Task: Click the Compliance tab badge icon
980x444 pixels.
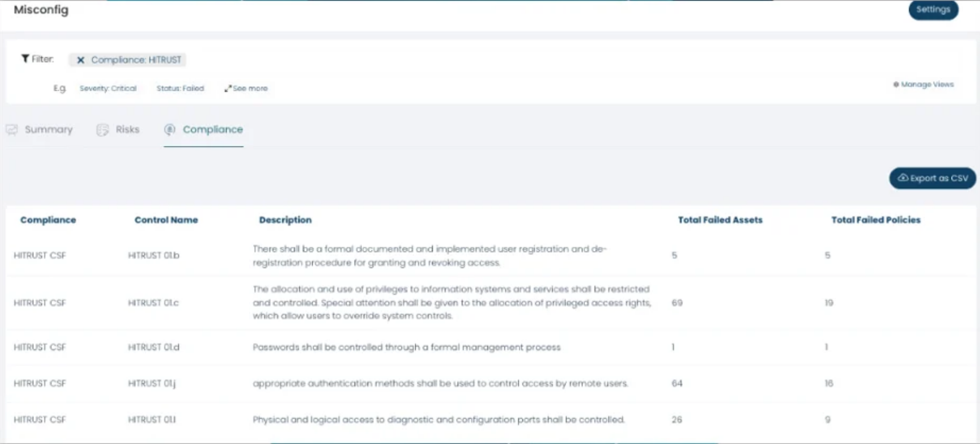Action: tap(170, 129)
